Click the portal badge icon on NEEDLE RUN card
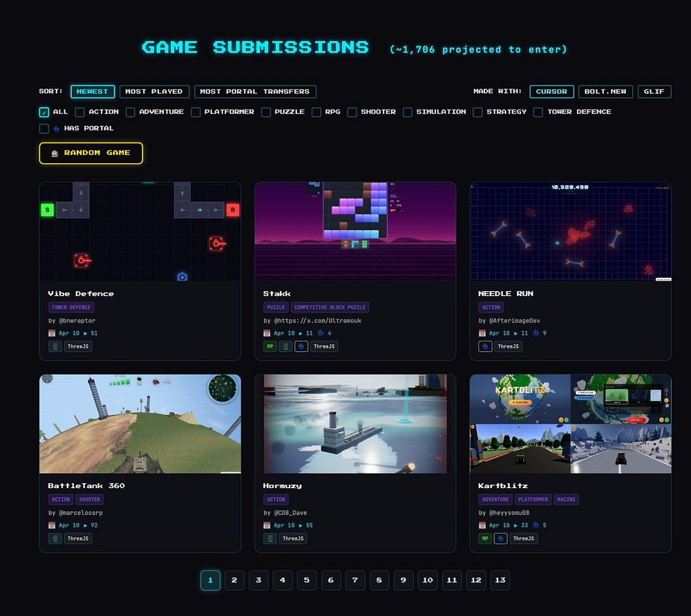Image resolution: width=691 pixels, height=616 pixels. pos(485,346)
